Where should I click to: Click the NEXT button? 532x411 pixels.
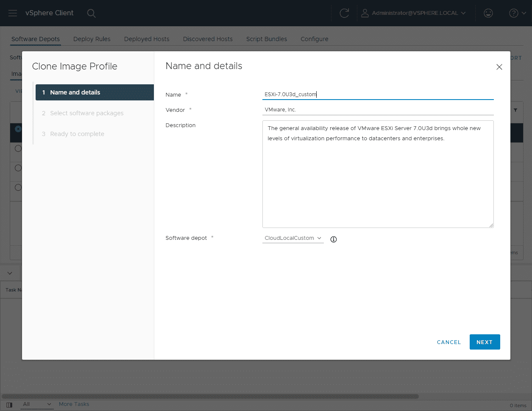point(485,342)
